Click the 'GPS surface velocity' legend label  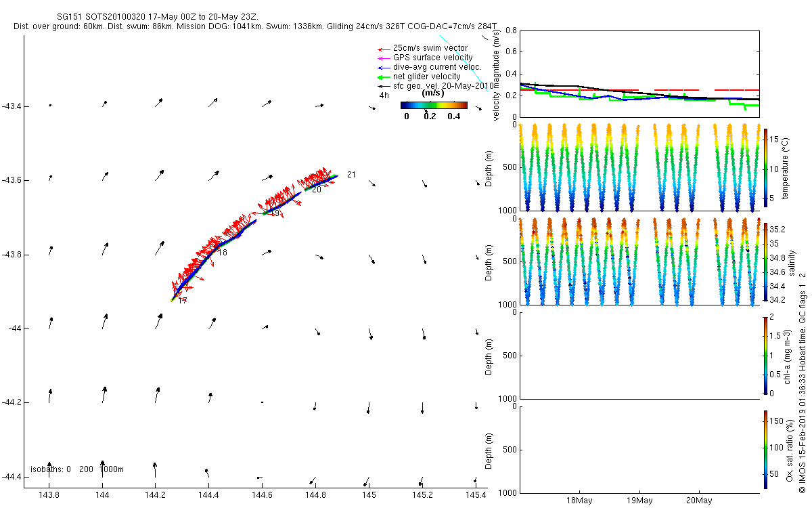(x=433, y=58)
